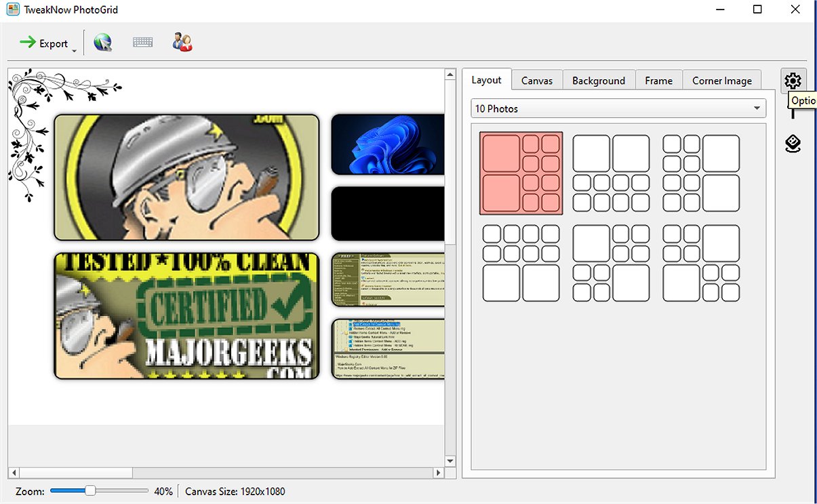Switch to the Canvas tab
Image resolution: width=817 pixels, height=504 pixels.
(x=537, y=81)
